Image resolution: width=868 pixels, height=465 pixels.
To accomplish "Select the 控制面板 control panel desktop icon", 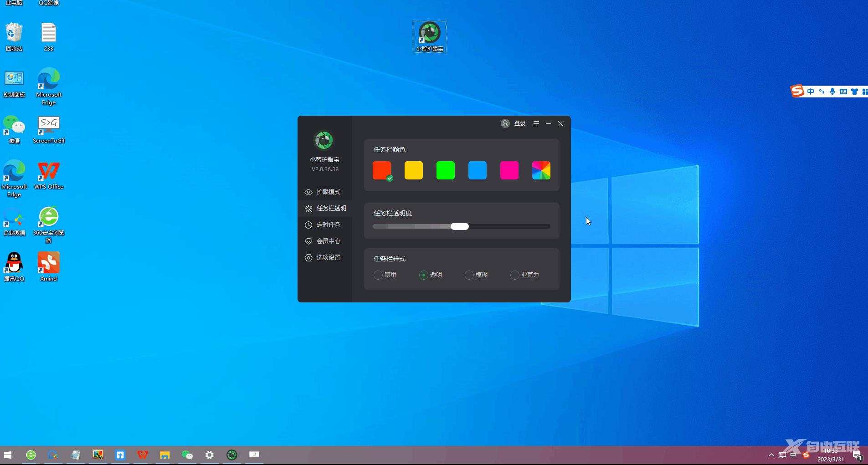I will (x=14, y=84).
